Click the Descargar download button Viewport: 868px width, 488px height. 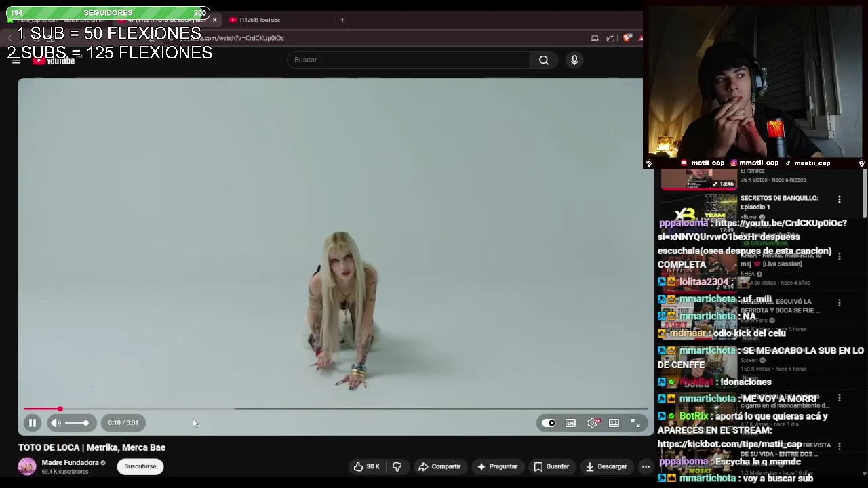coord(606,466)
